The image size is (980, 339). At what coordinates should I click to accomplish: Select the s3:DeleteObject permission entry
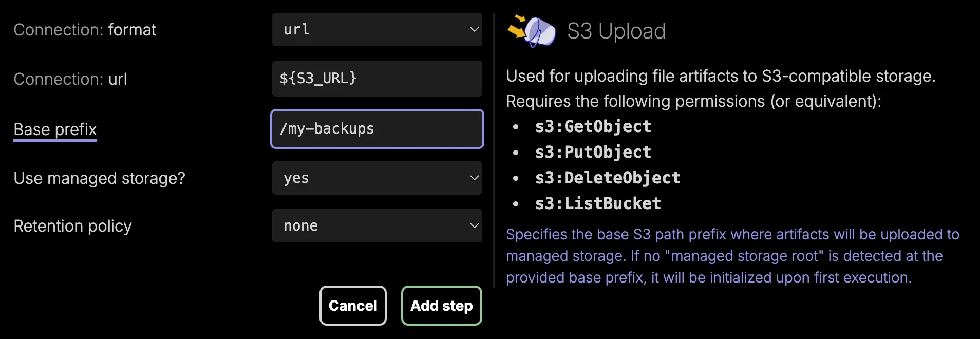tap(608, 178)
